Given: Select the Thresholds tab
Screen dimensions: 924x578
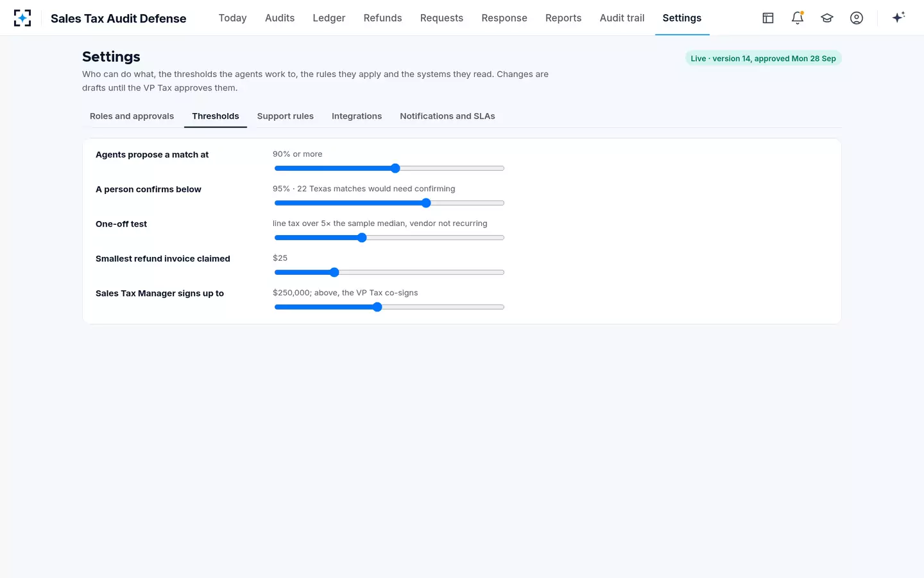Looking at the screenshot, I should click(x=216, y=116).
